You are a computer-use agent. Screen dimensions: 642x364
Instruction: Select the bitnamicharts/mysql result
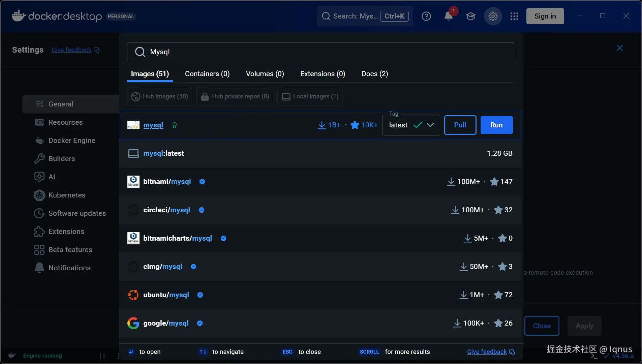point(320,238)
